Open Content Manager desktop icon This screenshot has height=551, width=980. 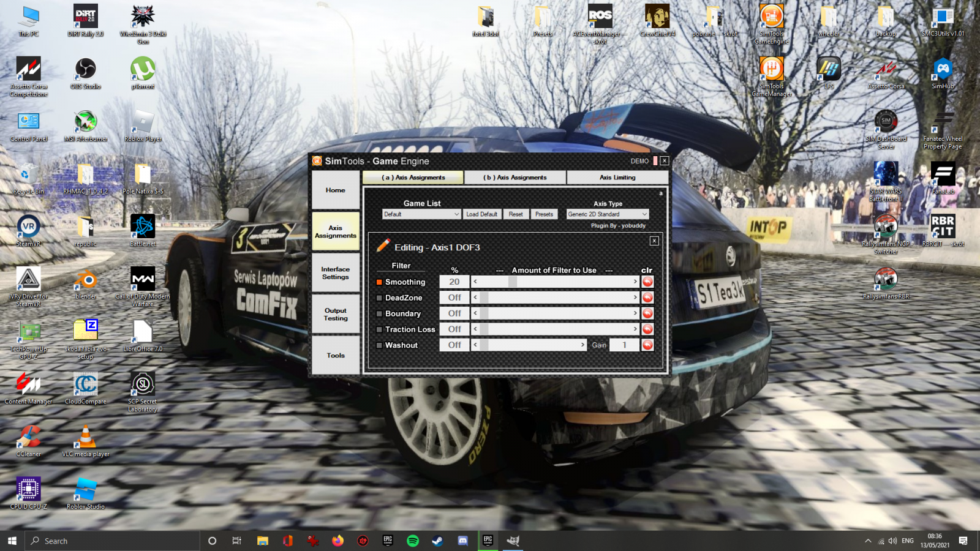[28, 389]
